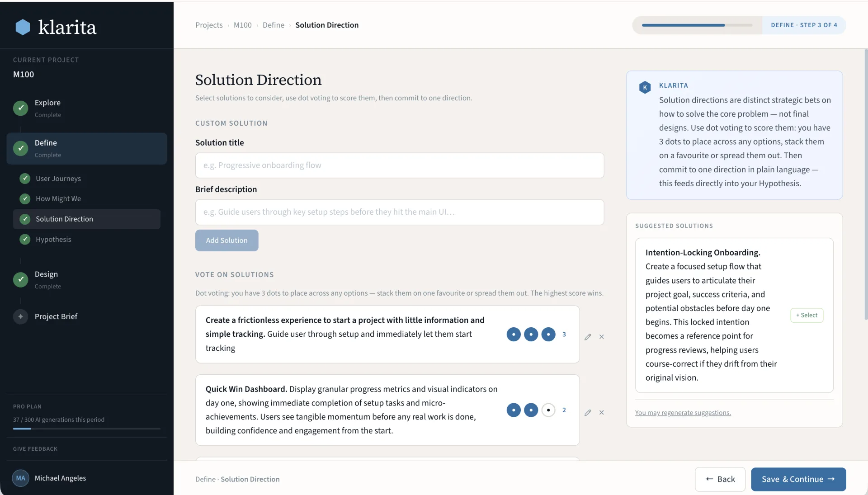Viewport: 868px width, 495px height.
Task: Go to Hypothesis step
Action: (87, 239)
